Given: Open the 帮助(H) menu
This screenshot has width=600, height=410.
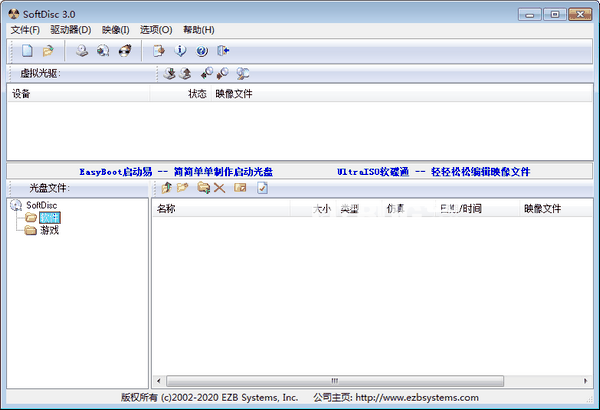Looking at the screenshot, I should point(199,30).
